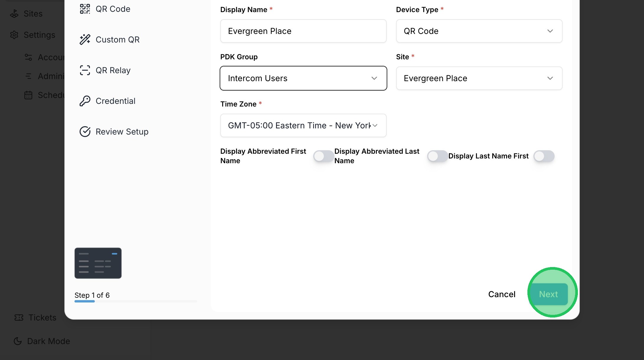644x360 pixels.
Task: Click the Step 1 of 6 progress bar
Action: point(135,301)
